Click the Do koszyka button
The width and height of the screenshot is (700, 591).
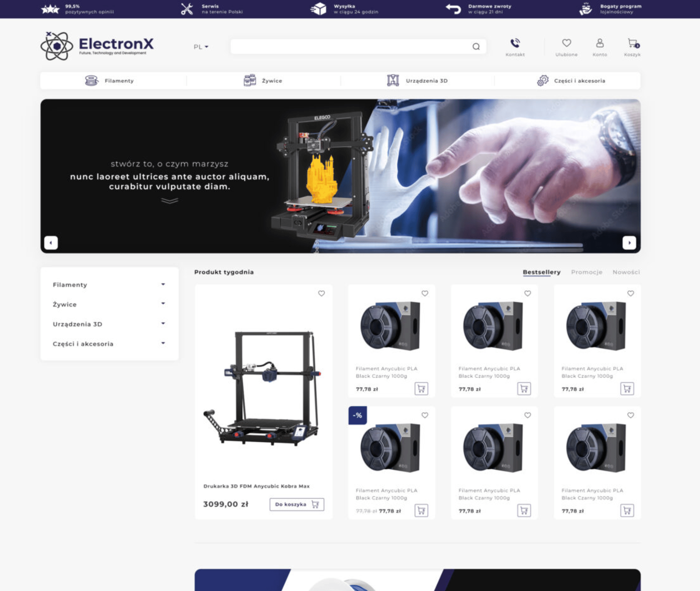[297, 504]
